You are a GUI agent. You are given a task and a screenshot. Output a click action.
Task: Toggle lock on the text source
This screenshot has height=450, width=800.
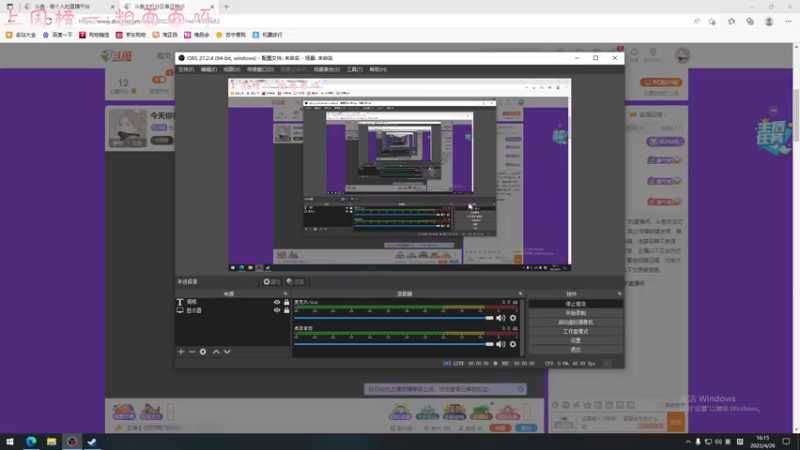coord(286,302)
